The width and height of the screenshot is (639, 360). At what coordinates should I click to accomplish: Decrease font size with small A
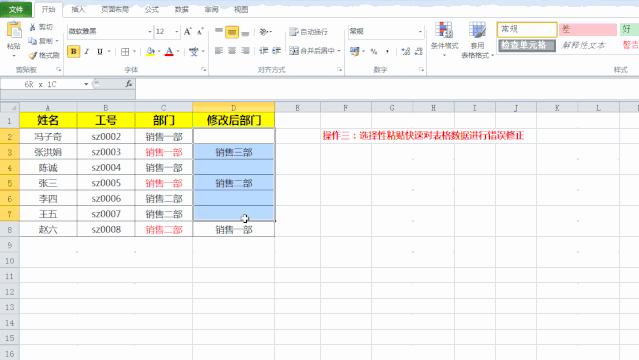tap(200, 31)
